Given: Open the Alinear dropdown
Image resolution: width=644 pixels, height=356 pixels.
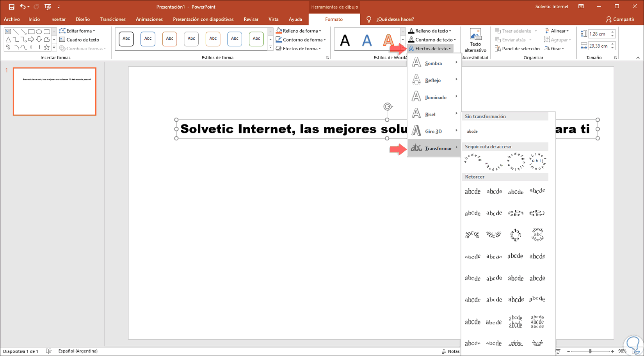Looking at the screenshot, I should pyautogui.click(x=557, y=31).
